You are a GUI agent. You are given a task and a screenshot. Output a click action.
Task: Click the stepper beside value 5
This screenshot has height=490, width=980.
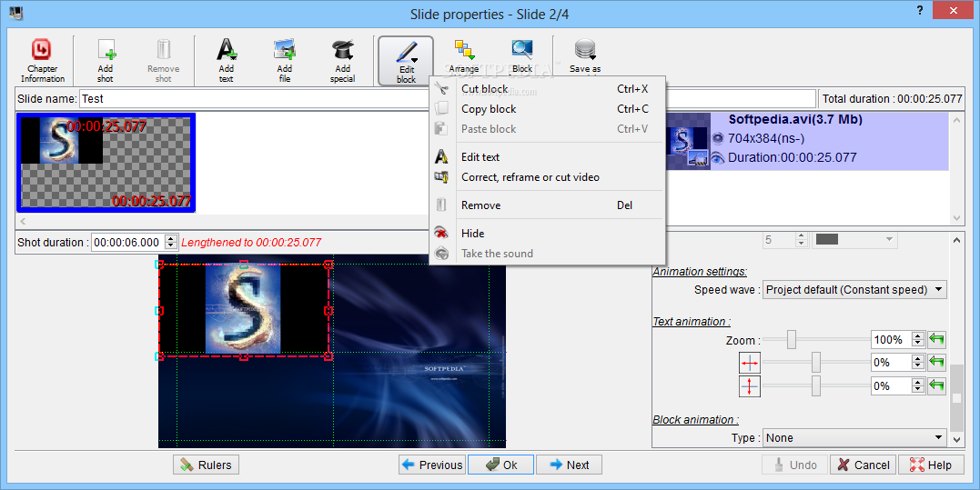click(801, 240)
